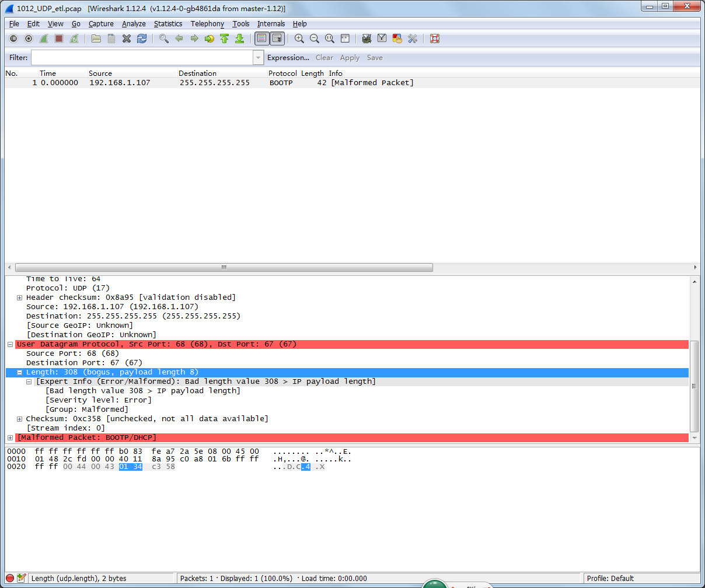Click the display filter input field
Screen dimensions: 705x588
pyautogui.click(x=142, y=58)
